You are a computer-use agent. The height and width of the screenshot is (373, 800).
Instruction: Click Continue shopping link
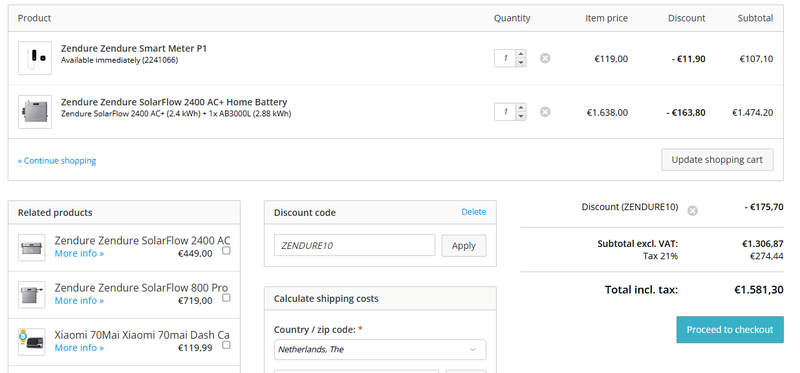click(x=57, y=161)
